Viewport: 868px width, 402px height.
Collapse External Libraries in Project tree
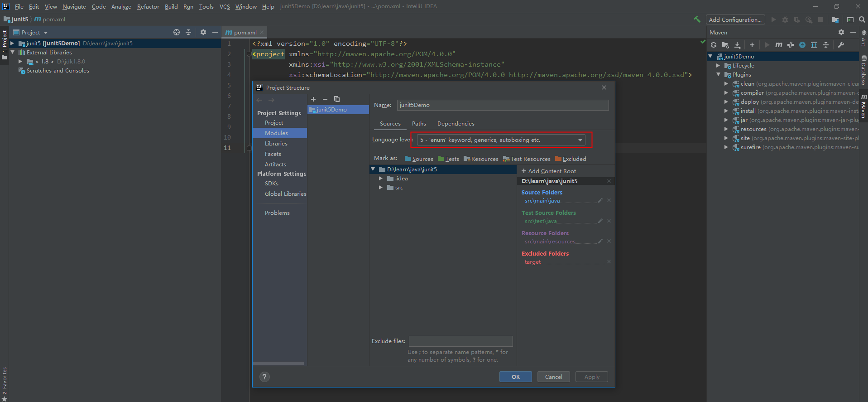point(12,53)
